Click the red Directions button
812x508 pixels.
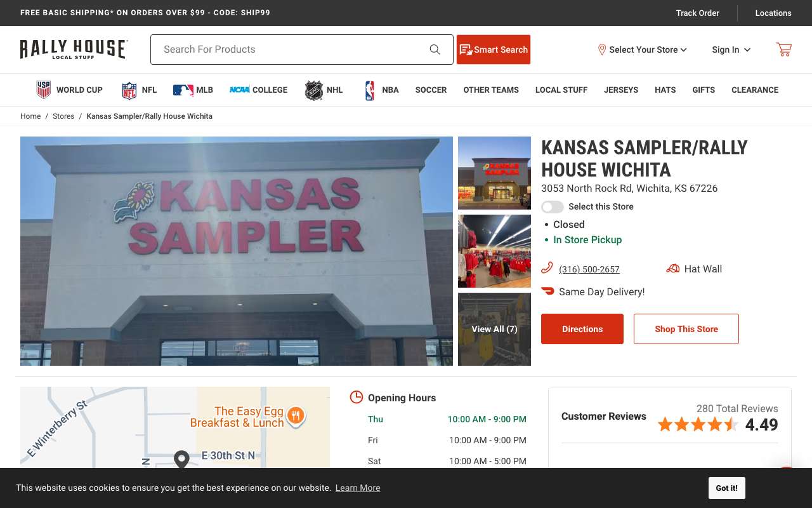(x=582, y=329)
